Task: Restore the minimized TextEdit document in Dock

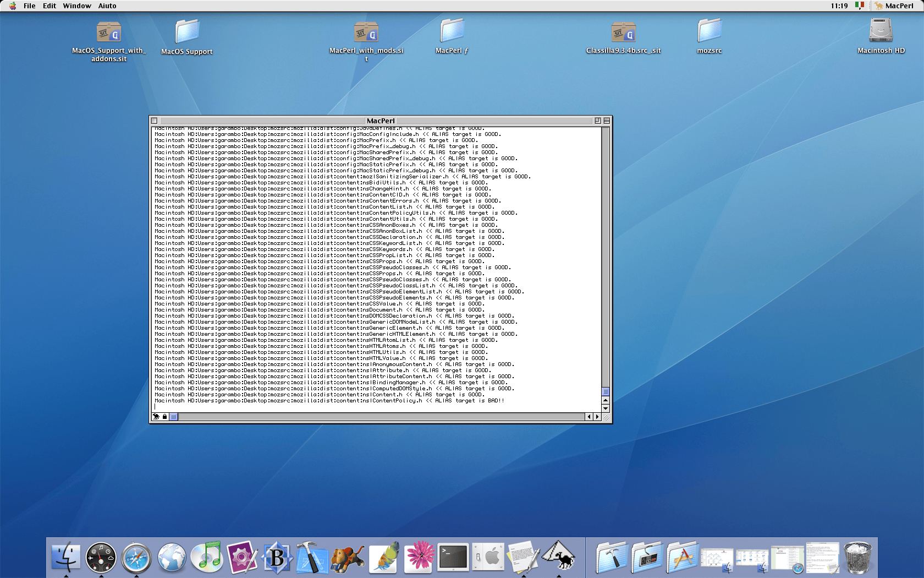Action: 823,557
